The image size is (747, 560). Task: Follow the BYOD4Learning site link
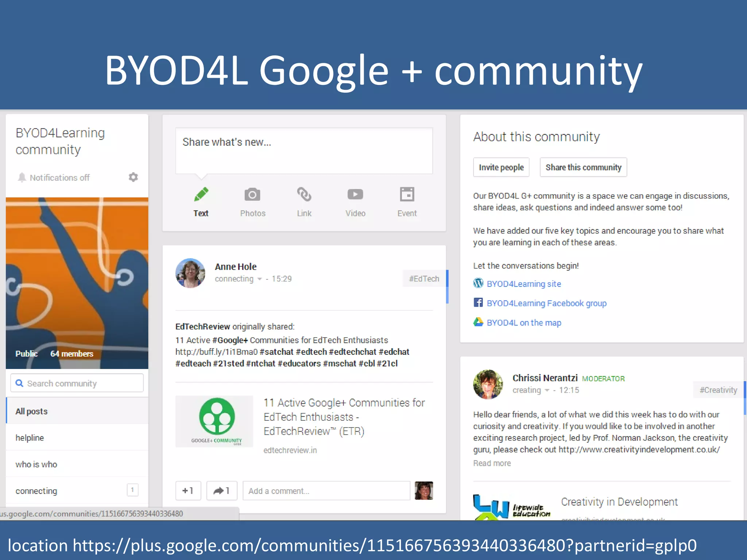click(x=524, y=284)
